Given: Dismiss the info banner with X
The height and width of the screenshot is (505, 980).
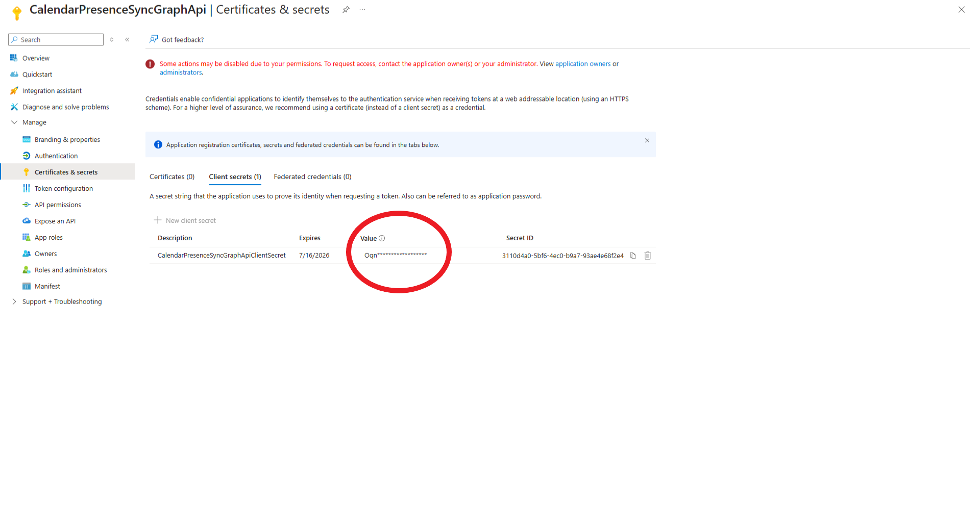Looking at the screenshot, I should click(x=647, y=140).
